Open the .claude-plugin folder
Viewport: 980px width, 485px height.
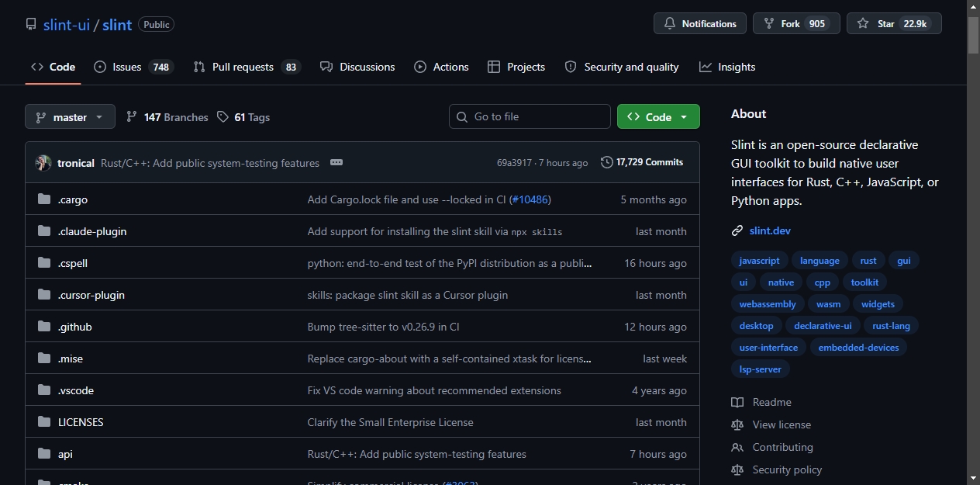point(92,231)
